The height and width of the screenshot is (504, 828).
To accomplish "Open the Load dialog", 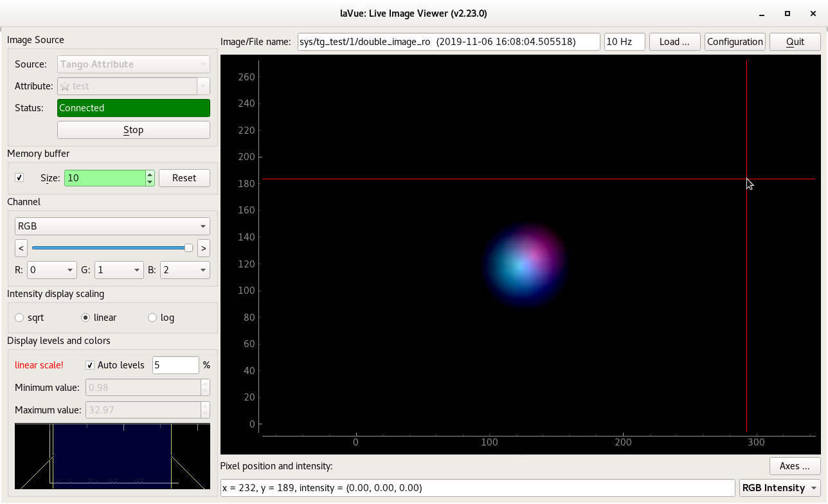I will [674, 41].
